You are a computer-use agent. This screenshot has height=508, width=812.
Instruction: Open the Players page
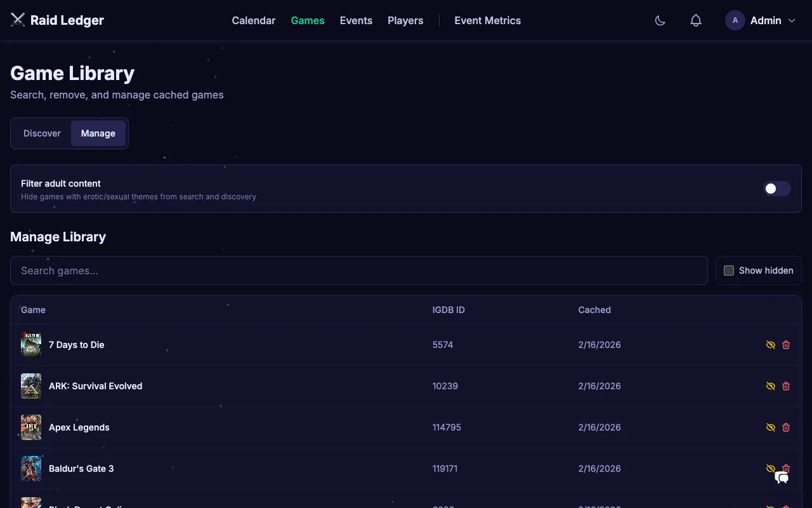[x=405, y=20]
